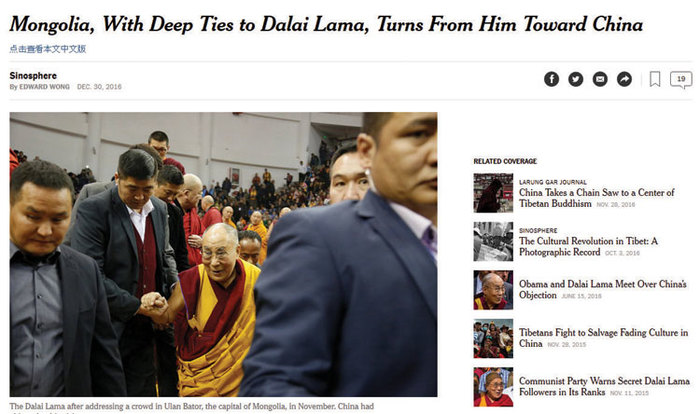Click the black-and-white Cultural Revolution thumbnail

coord(493,242)
